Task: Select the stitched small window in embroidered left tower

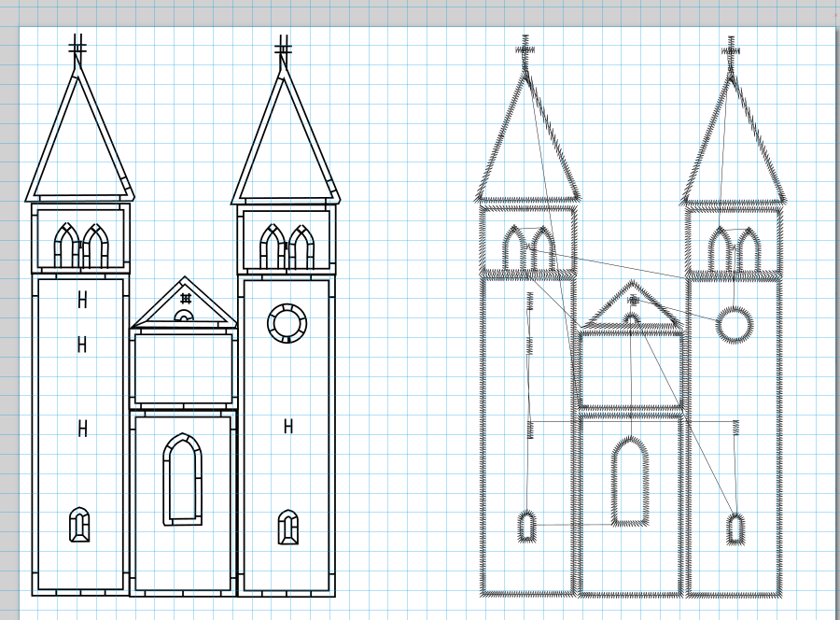Action: point(527,526)
